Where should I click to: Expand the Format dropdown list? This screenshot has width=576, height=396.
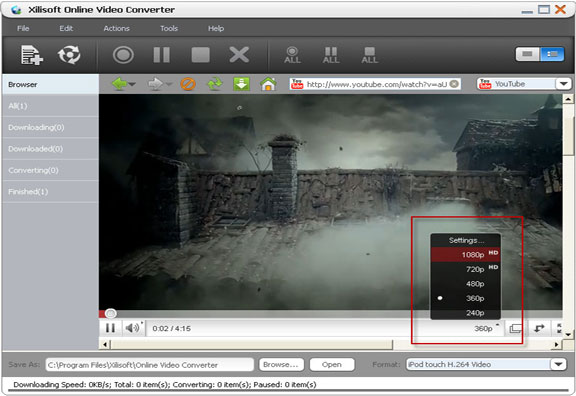pyautogui.click(x=558, y=364)
